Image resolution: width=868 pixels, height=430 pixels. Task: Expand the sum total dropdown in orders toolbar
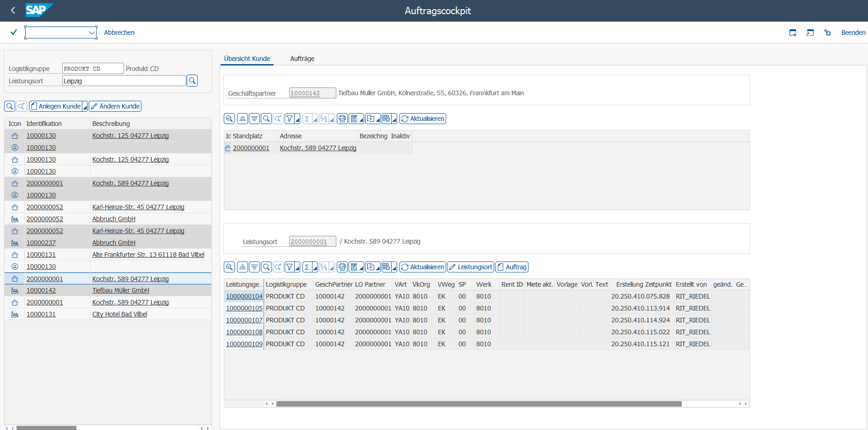[x=315, y=267]
